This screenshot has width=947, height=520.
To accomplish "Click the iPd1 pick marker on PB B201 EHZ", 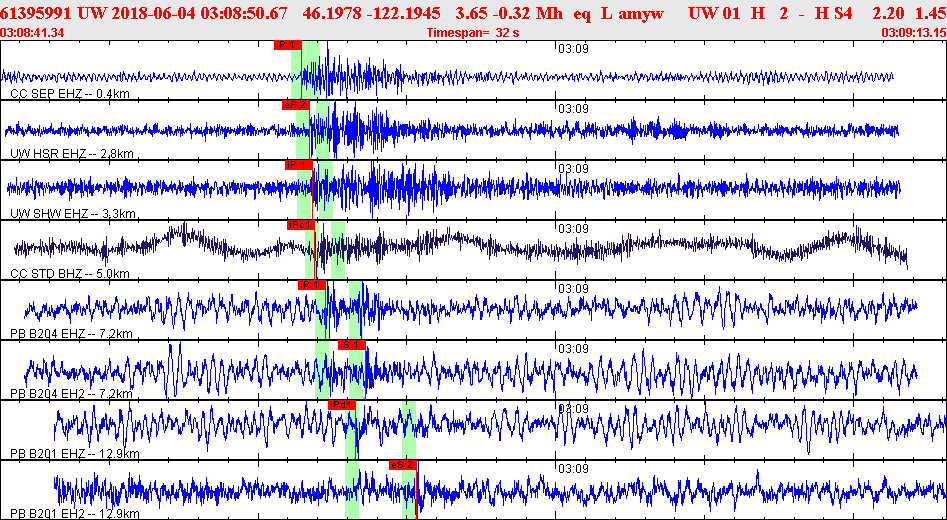I will (x=342, y=405).
